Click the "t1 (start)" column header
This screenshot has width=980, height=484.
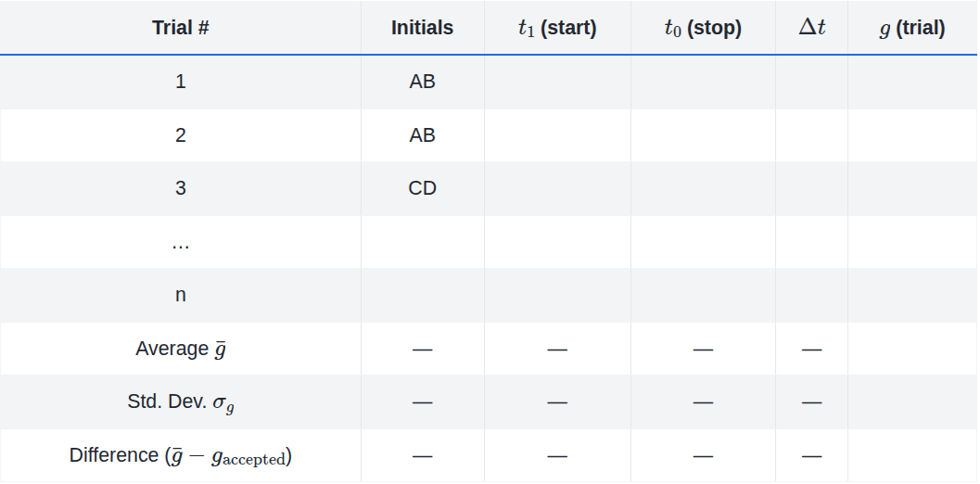coord(557,28)
